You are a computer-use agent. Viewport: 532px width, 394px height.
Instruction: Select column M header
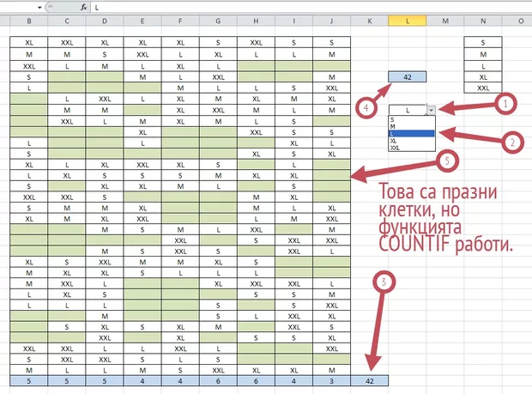(x=445, y=21)
